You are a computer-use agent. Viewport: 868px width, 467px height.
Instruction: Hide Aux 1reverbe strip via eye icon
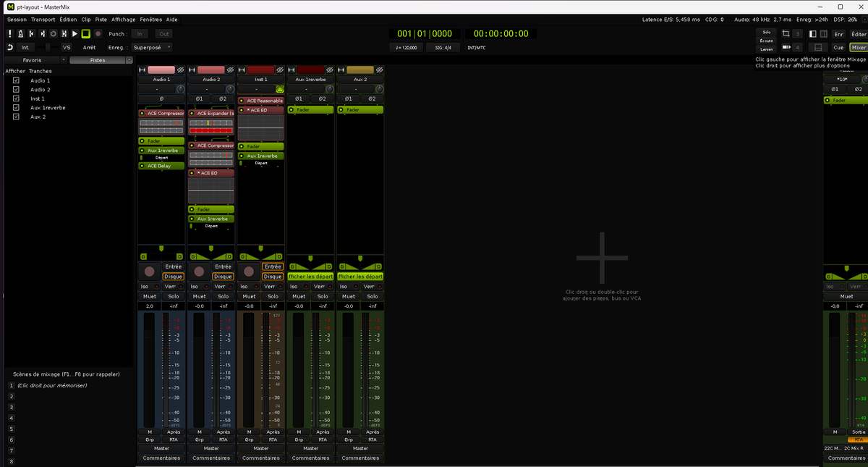(330, 70)
